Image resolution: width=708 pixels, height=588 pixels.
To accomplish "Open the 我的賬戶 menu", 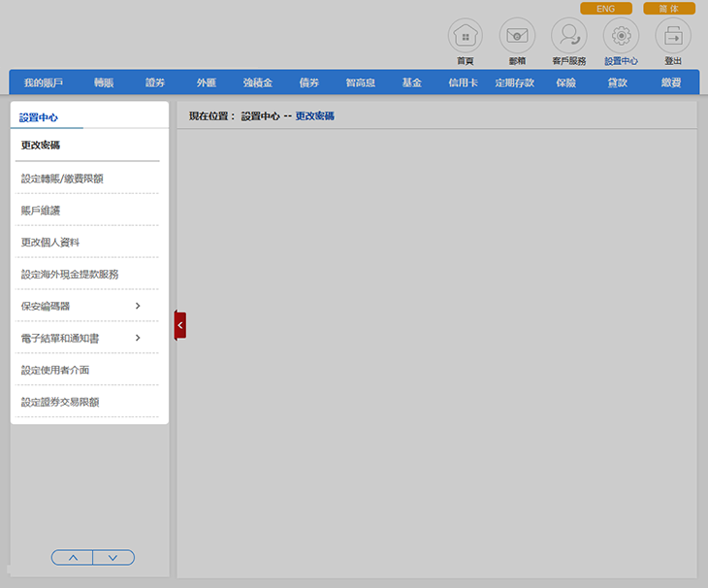I will click(44, 82).
